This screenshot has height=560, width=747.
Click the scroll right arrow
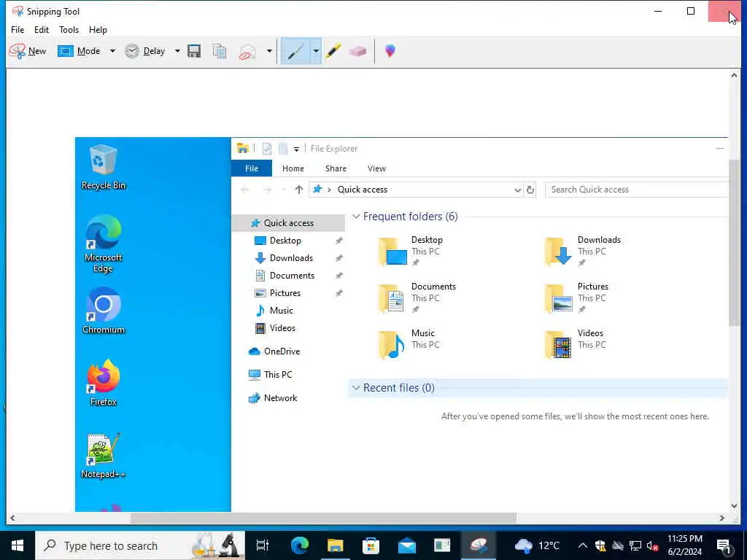pyautogui.click(x=721, y=518)
